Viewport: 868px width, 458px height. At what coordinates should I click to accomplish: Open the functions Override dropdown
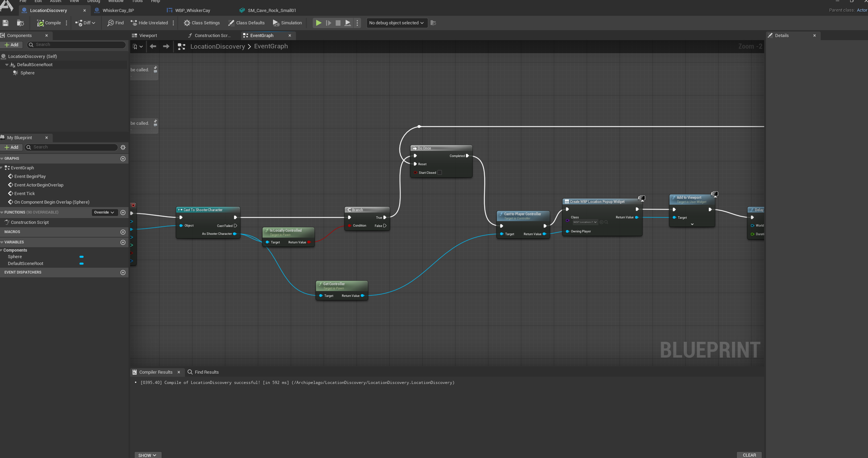[x=104, y=213]
